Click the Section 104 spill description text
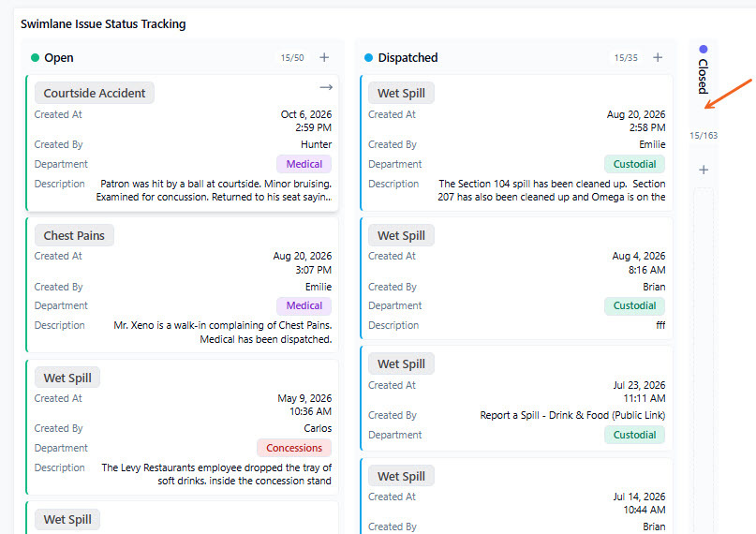Image resolution: width=756 pixels, height=534 pixels. click(552, 190)
